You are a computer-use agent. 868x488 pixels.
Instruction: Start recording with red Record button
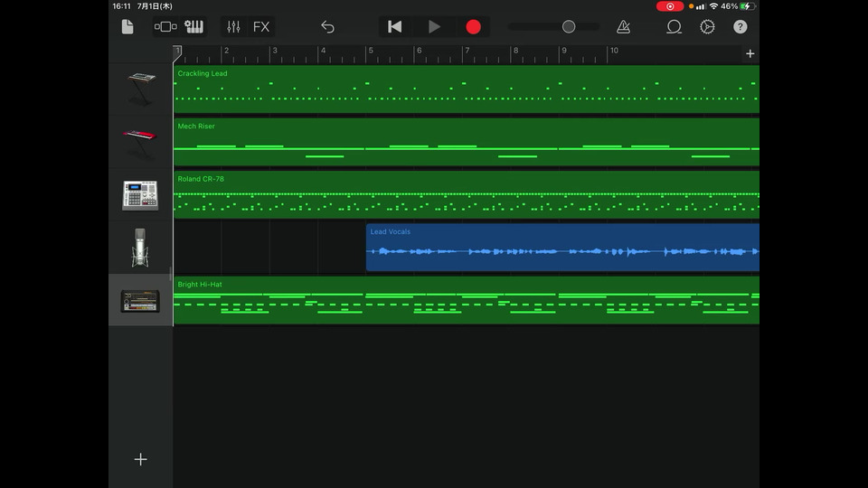coord(473,26)
